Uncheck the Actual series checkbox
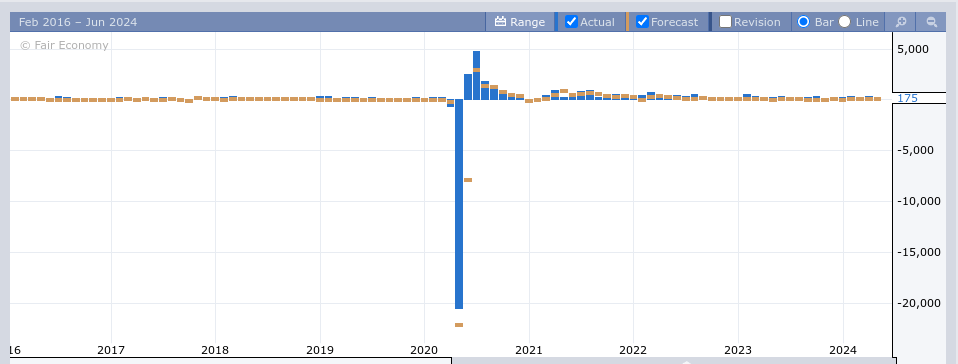Viewport: 958px width, 364px height. click(x=571, y=22)
